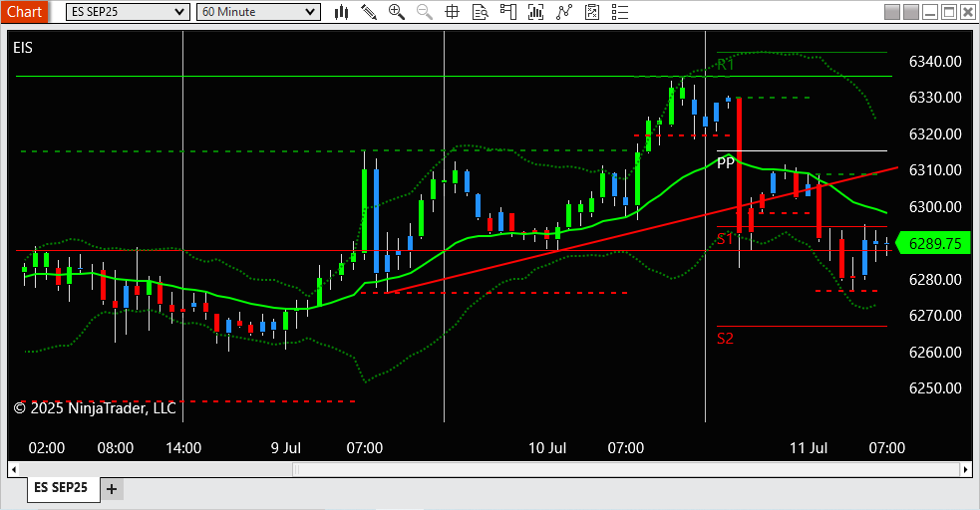Open the drawing tools pencil icon
Viewport: 980px width, 510px height.
tap(369, 12)
